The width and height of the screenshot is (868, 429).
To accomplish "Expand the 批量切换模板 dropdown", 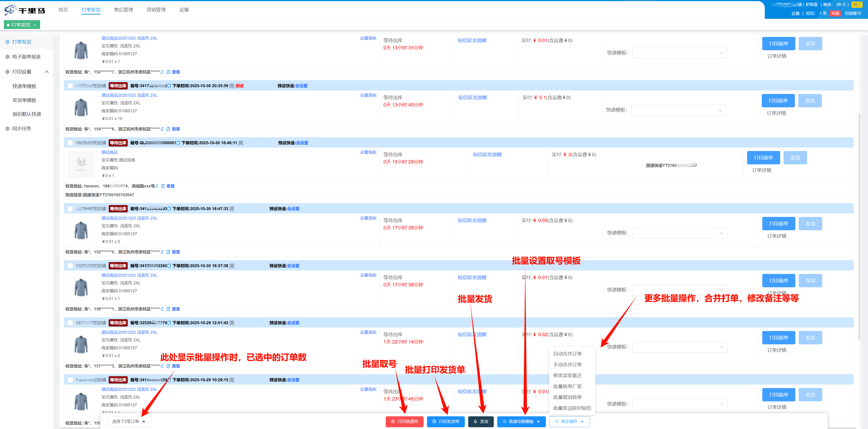I will coord(521,421).
